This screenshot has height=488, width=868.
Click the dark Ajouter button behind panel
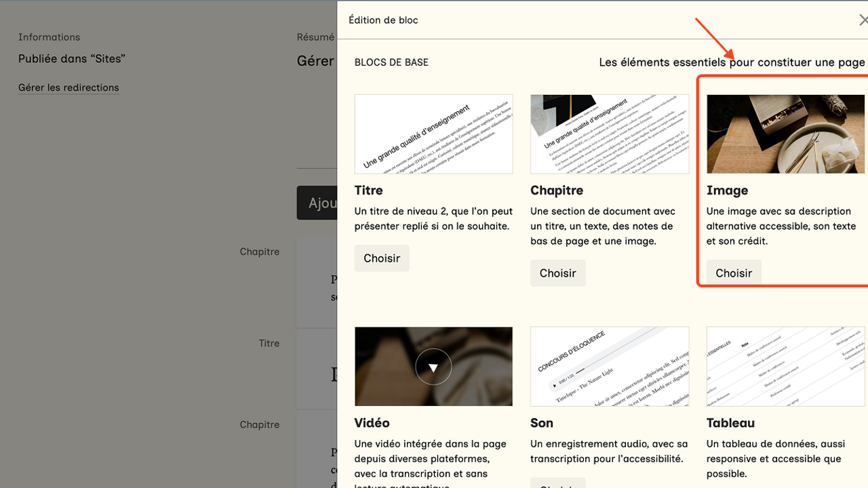click(x=317, y=203)
